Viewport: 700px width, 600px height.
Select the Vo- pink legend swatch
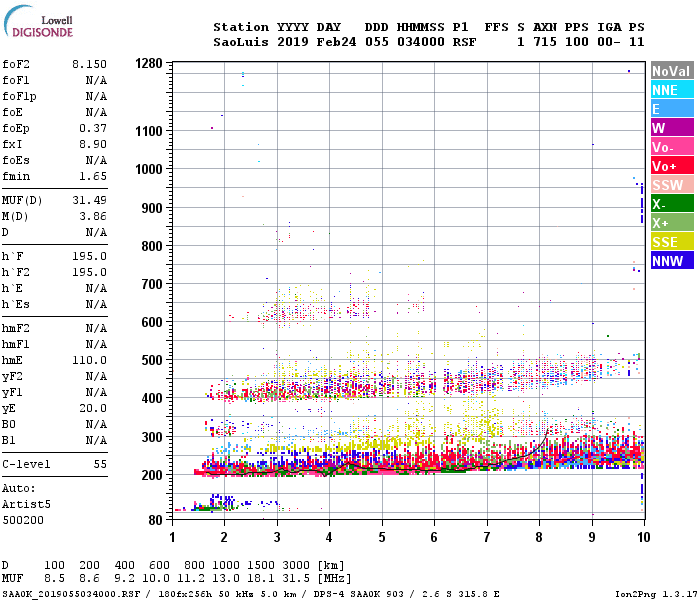click(672, 147)
